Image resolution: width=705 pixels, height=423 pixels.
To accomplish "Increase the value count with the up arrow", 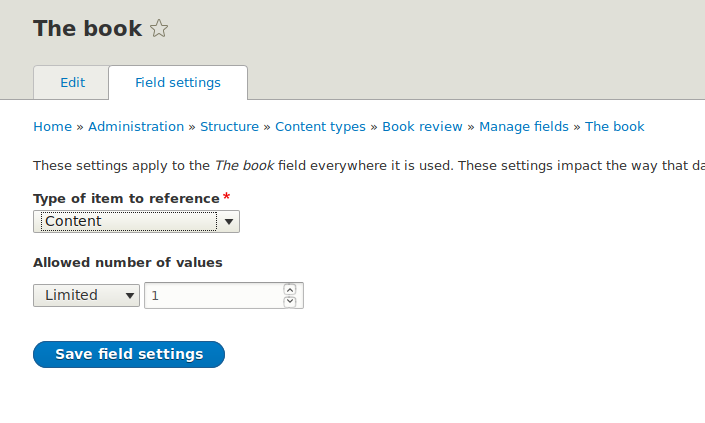I will pyautogui.click(x=290, y=290).
